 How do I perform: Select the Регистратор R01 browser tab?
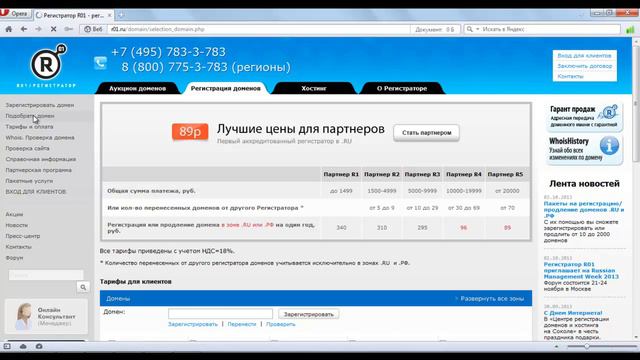(x=73, y=16)
